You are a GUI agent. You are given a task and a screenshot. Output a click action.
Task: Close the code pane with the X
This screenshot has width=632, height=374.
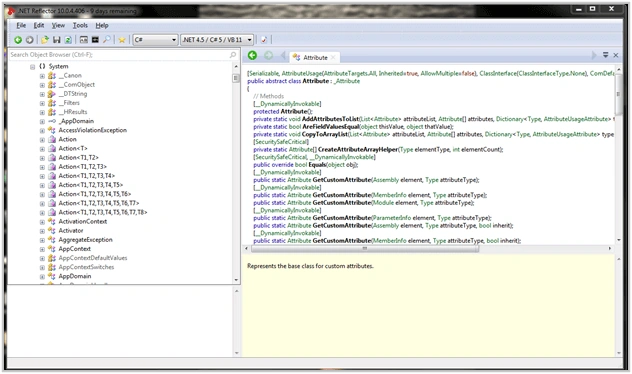(x=616, y=55)
